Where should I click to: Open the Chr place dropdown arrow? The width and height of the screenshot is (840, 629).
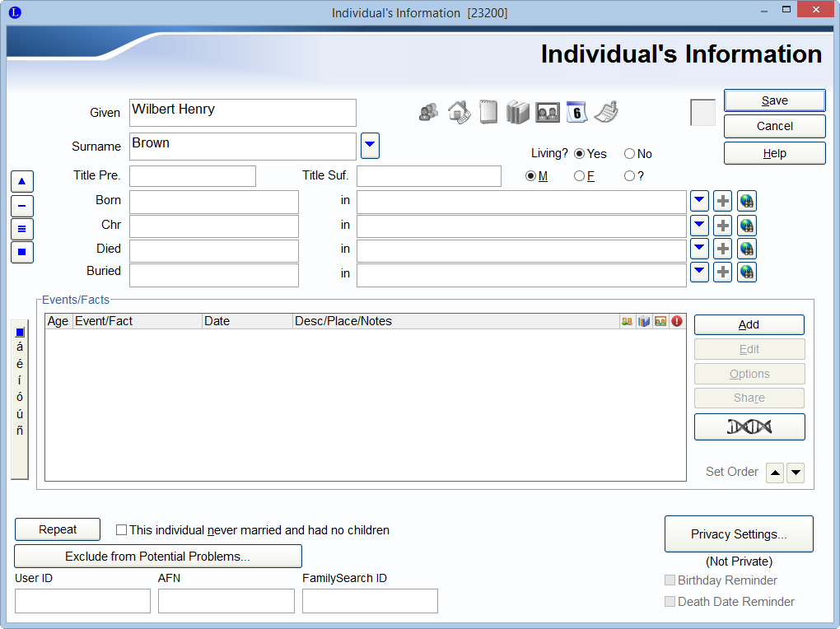(699, 226)
